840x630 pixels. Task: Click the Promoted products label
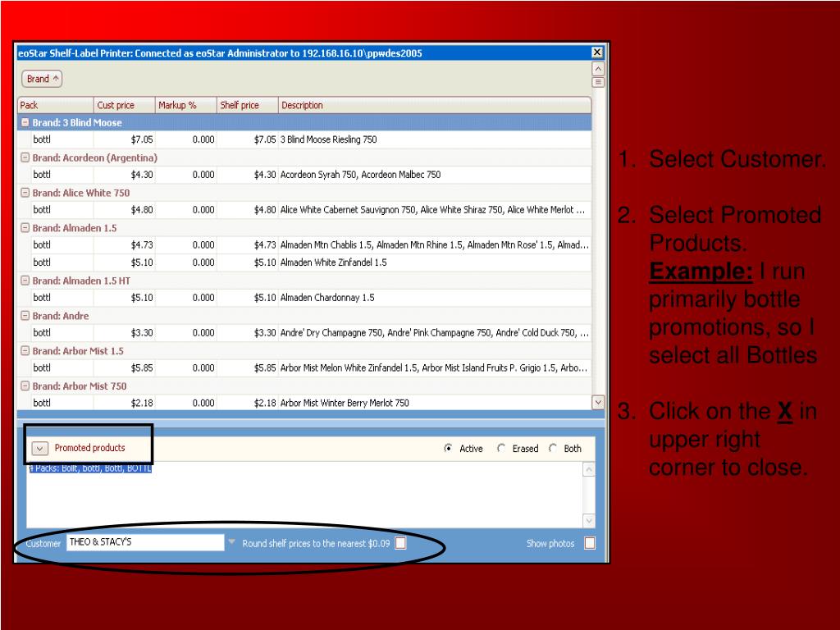(x=89, y=448)
